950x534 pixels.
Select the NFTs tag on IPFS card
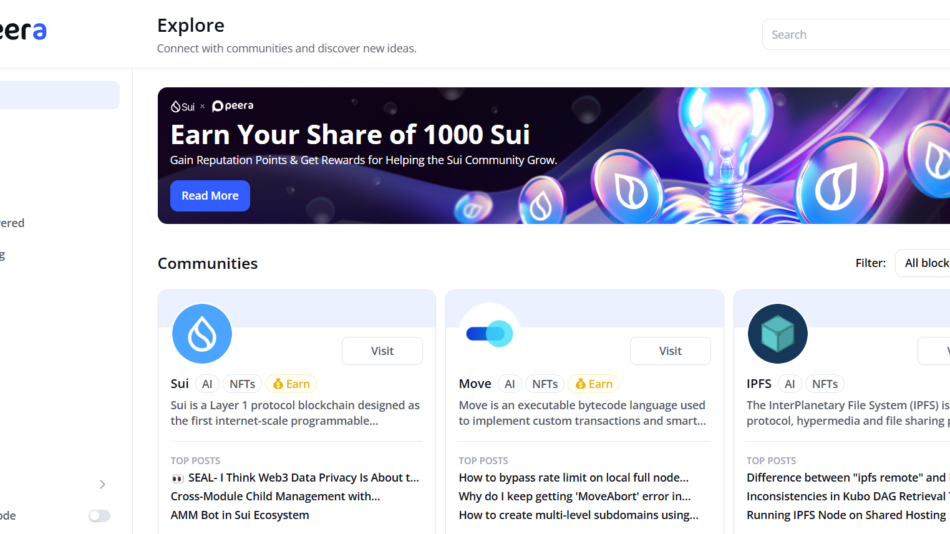[x=825, y=384]
